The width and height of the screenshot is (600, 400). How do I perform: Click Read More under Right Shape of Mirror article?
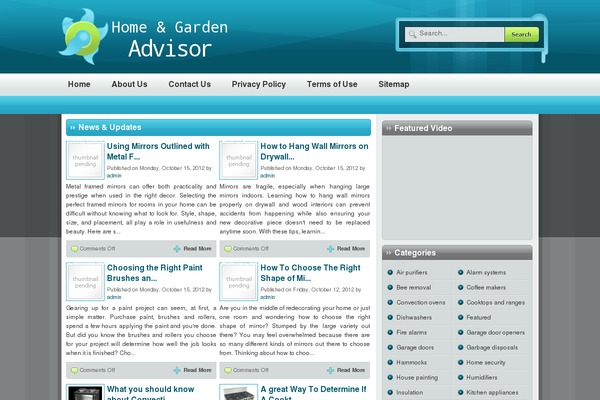[x=351, y=370]
